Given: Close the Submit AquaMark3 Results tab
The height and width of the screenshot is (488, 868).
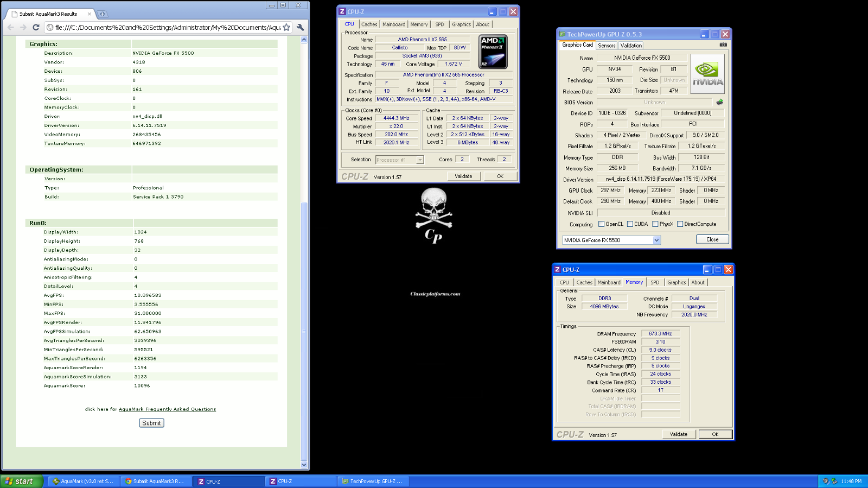Looking at the screenshot, I should tap(90, 14).
